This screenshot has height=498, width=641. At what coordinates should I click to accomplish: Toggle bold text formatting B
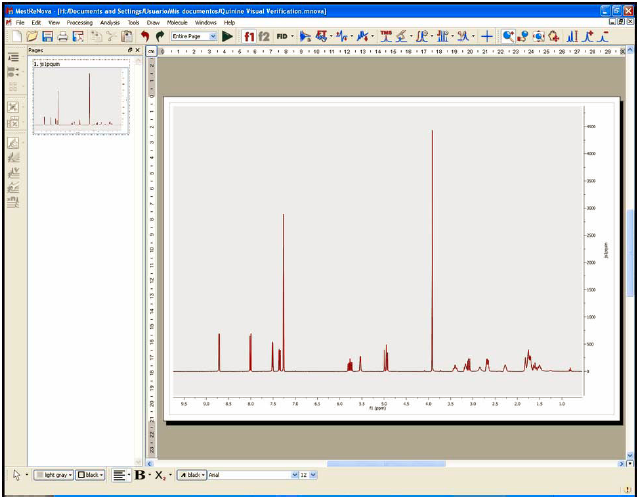140,475
